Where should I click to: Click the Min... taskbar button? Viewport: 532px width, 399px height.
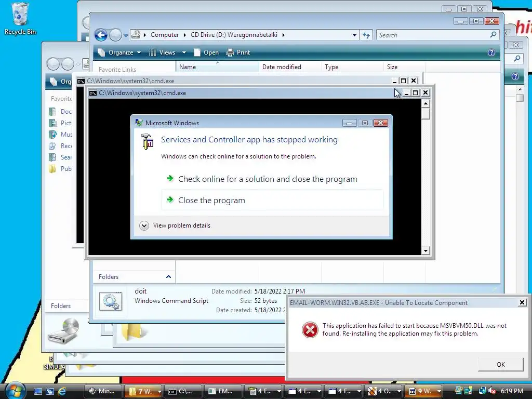pyautogui.click(x=103, y=391)
